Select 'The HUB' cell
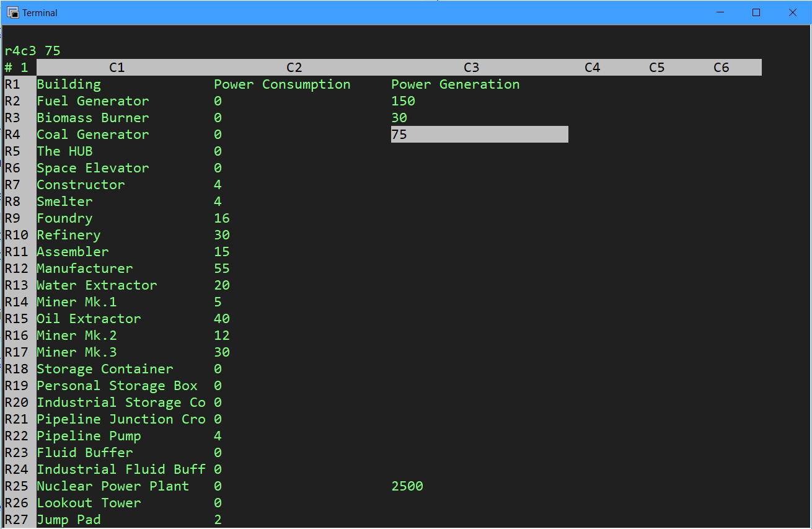Screen dimensions: 812x529 (64, 151)
